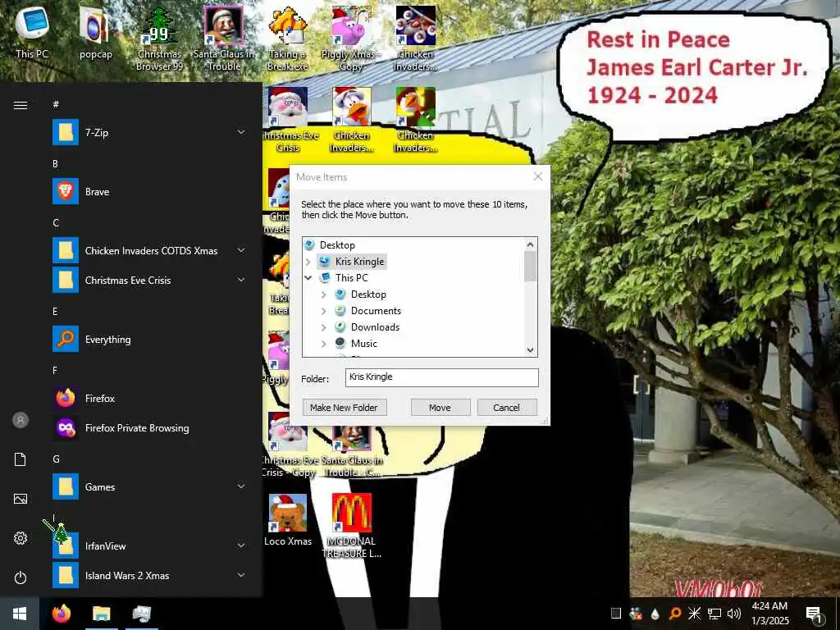The image size is (840, 630).
Task: Expand the Downloads tree node
Action: [323, 326]
